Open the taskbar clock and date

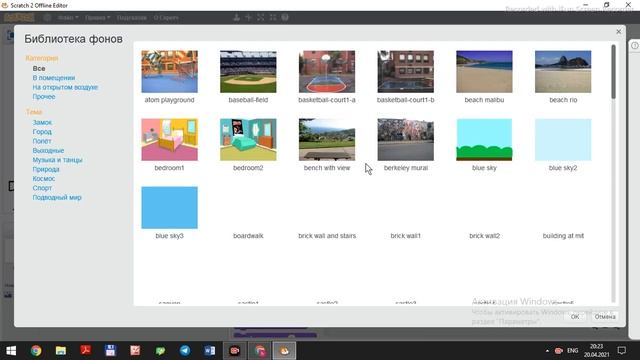[x=596, y=351]
